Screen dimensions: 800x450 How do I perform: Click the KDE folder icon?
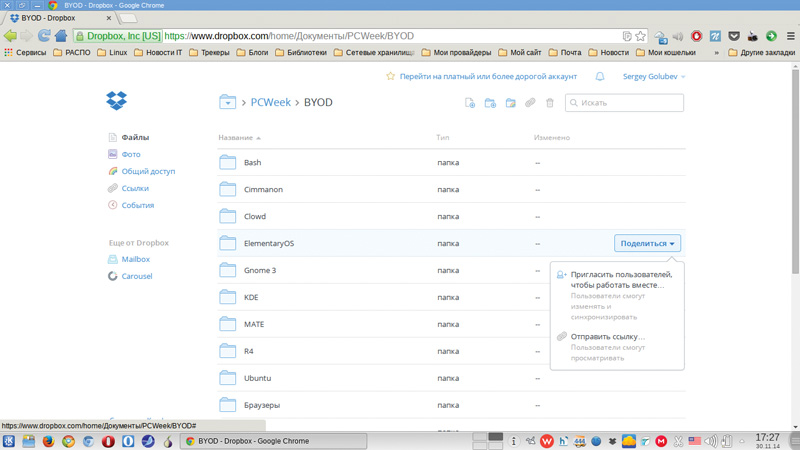pos(228,297)
